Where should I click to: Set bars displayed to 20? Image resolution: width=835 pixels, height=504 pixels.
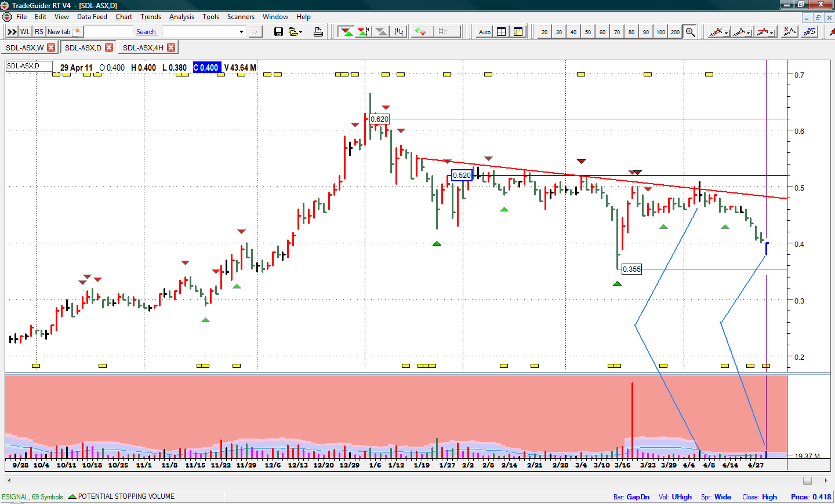coord(544,32)
